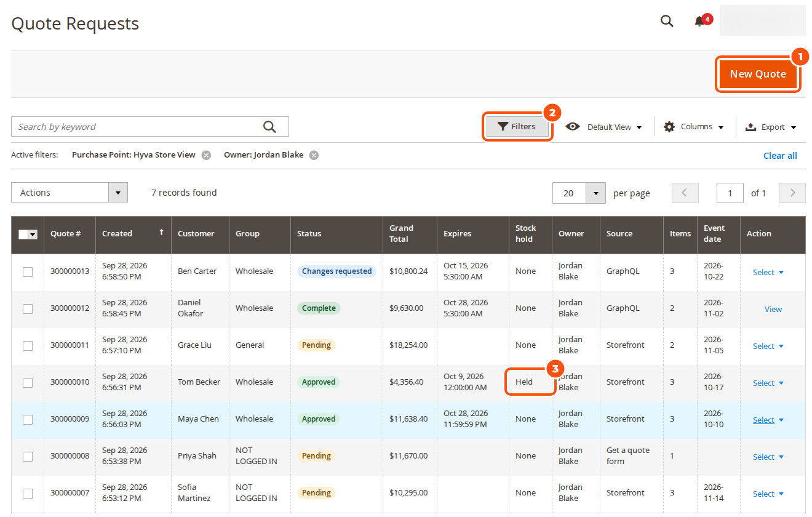The width and height of the screenshot is (812, 517).
Task: Sort by the Status column header
Action: (336, 234)
